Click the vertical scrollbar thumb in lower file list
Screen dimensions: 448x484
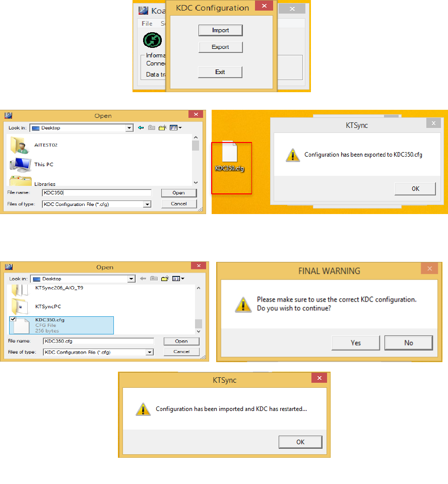pos(199,323)
